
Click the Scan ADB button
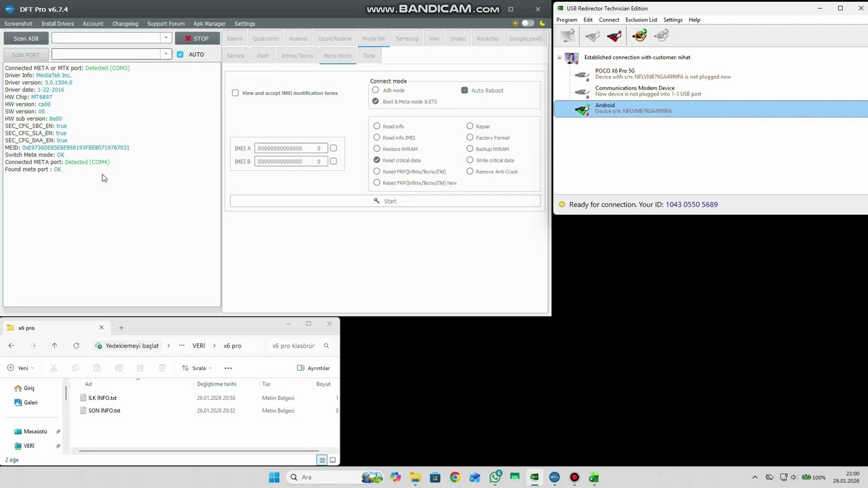[x=26, y=39]
